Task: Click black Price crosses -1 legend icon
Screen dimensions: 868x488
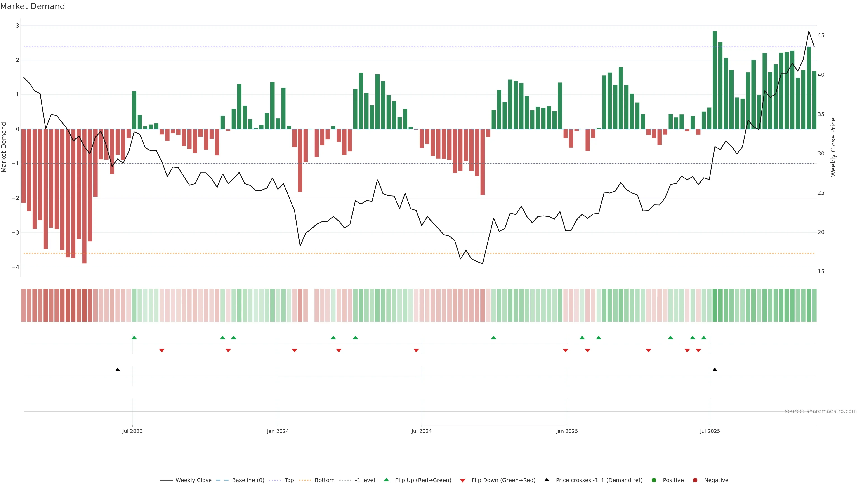Action: [x=547, y=480]
